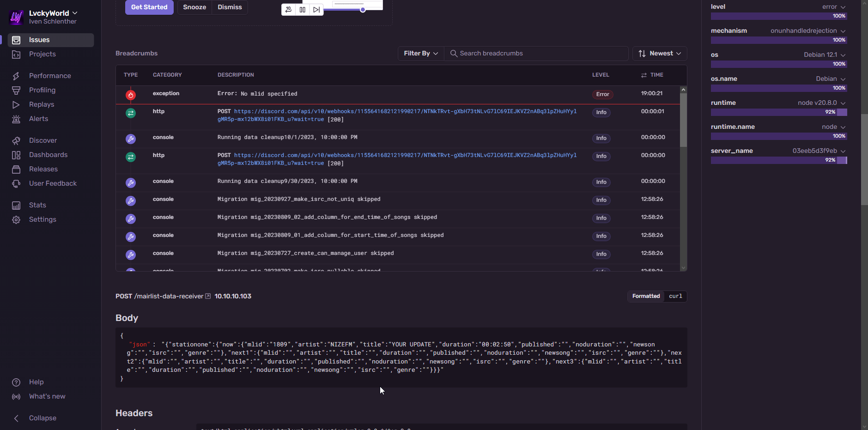868x430 pixels.
Task: Open the Alerts siren icon
Action: (x=16, y=119)
